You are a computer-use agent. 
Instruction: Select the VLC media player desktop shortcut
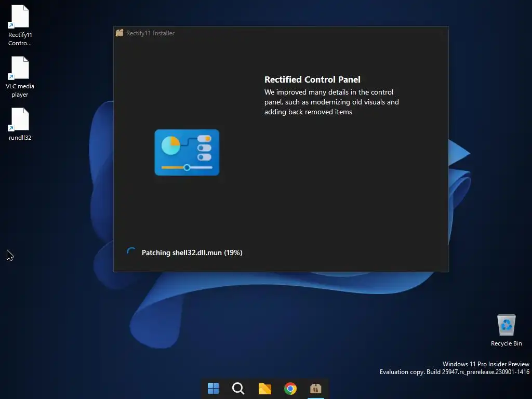click(x=20, y=77)
